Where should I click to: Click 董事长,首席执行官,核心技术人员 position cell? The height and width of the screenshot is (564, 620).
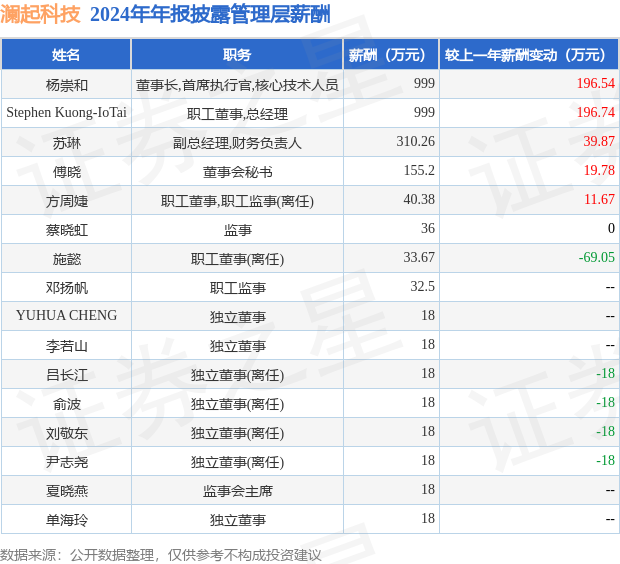(237, 85)
